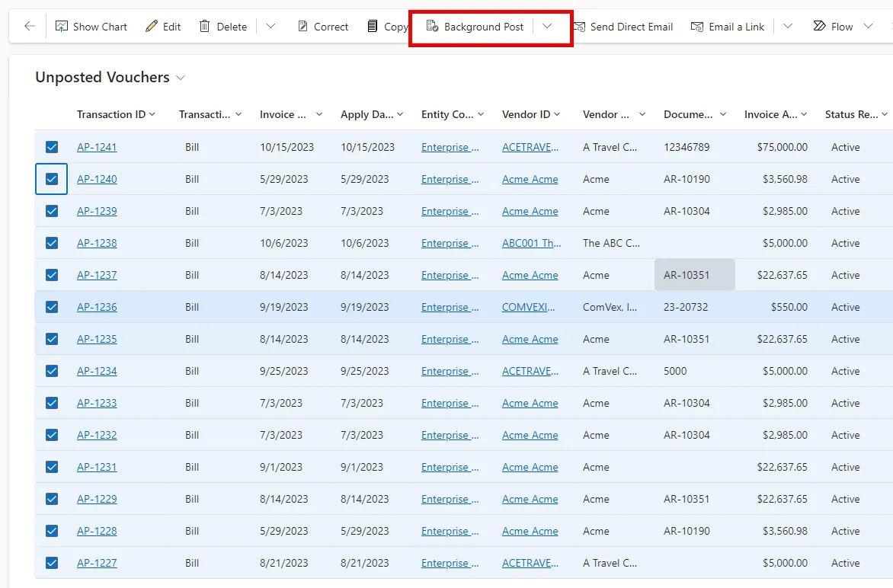Image resolution: width=893 pixels, height=588 pixels.
Task: Open the Background Post dropdown arrow
Action: (x=547, y=26)
